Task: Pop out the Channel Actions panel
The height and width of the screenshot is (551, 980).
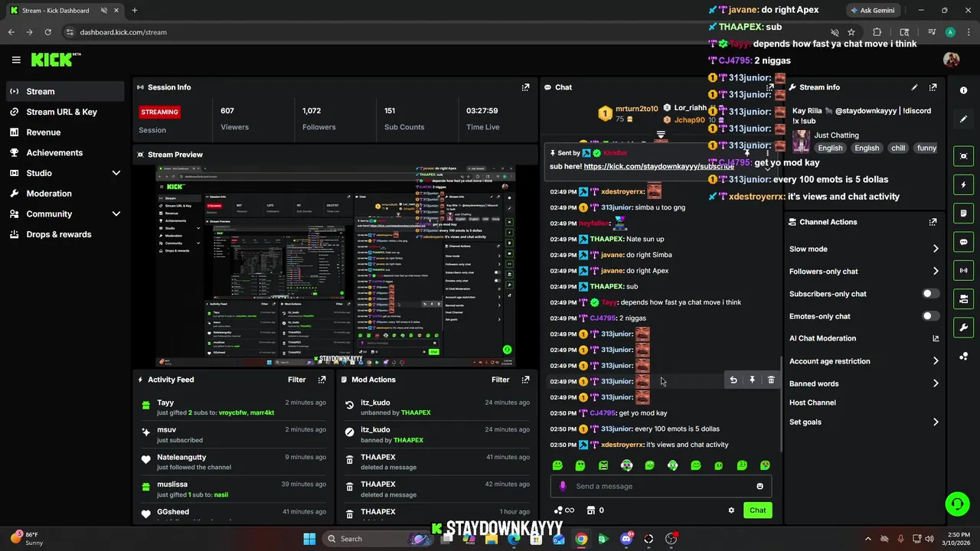Action: tap(933, 222)
